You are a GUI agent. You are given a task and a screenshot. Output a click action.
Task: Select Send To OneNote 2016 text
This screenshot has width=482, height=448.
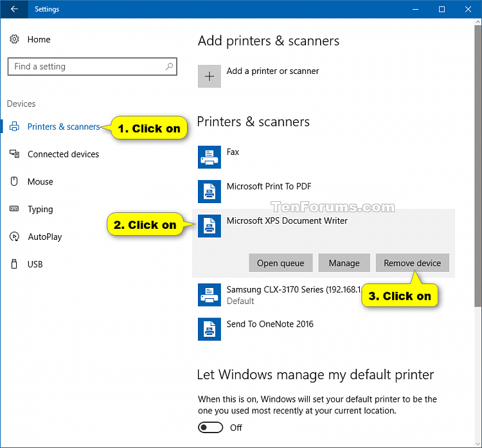[270, 324]
